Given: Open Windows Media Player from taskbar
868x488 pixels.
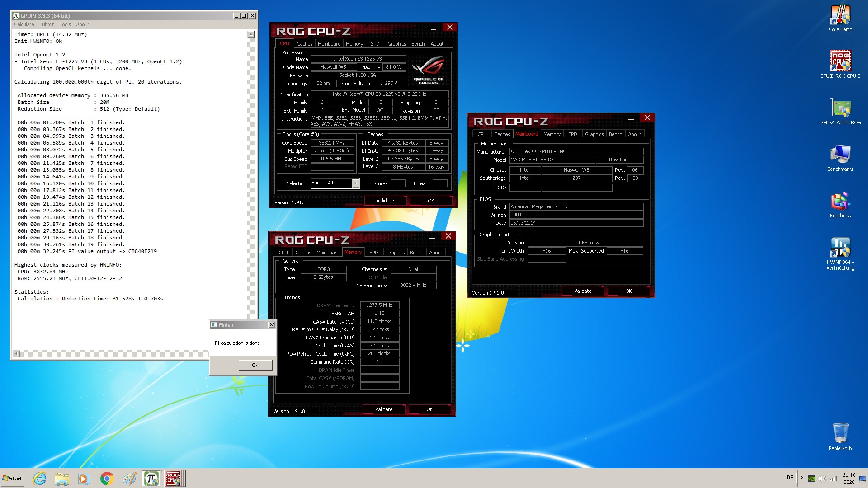Looking at the screenshot, I should pos(84,479).
